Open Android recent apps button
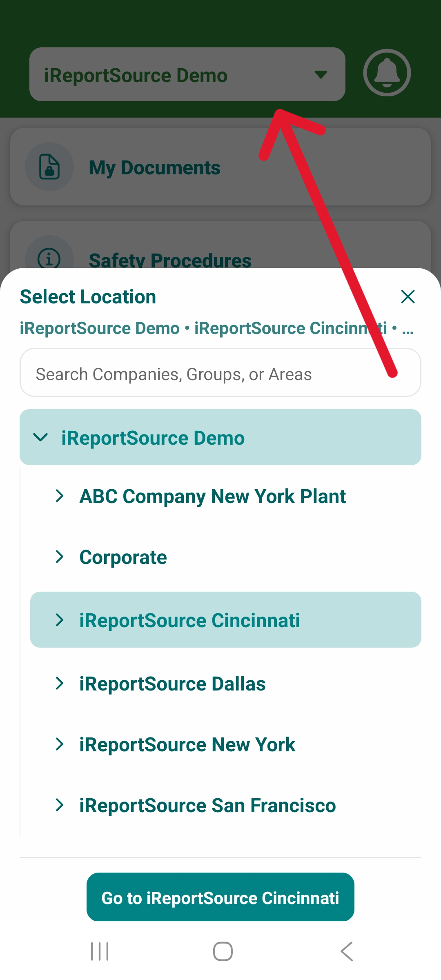The image size is (441, 980). click(x=100, y=951)
